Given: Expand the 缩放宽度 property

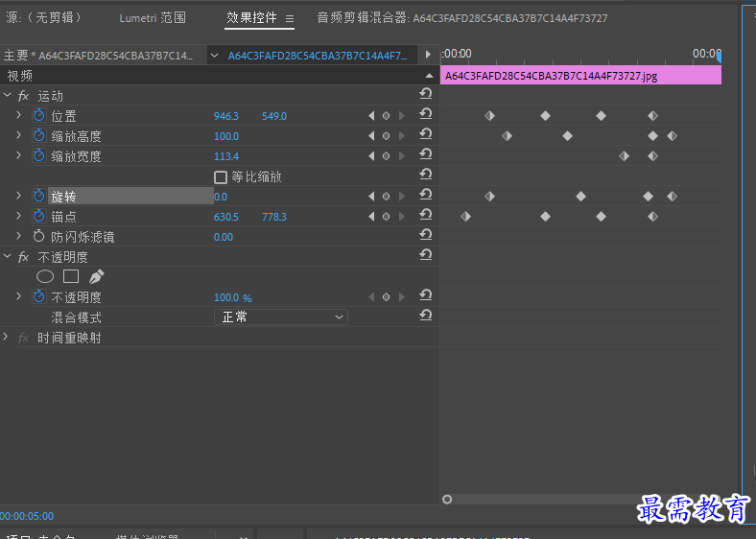Looking at the screenshot, I should [x=19, y=155].
